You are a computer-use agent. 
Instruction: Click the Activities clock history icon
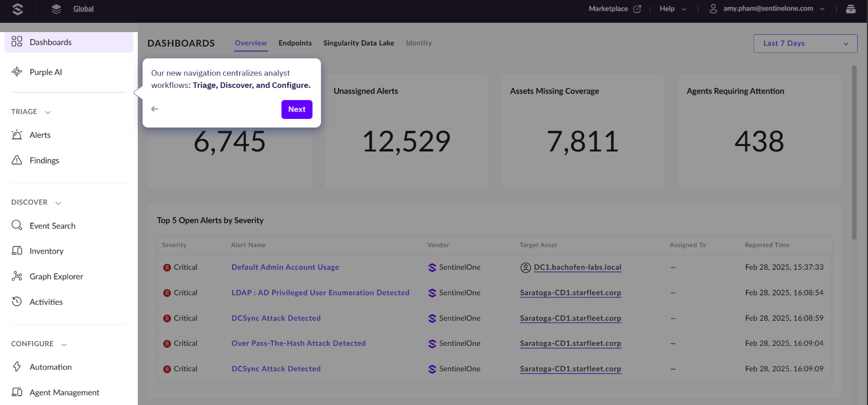click(17, 301)
